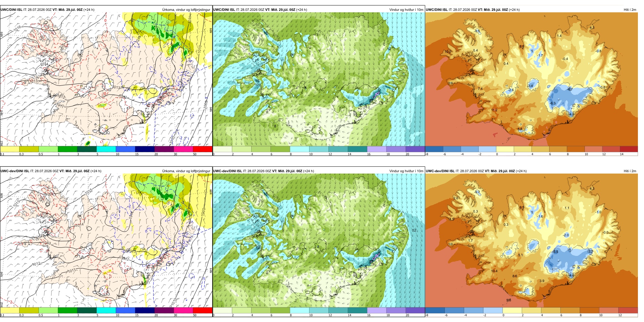This screenshot has width=644, height=322.
Task: Click pale yellow 0.1 swatch in UWC/DINI precipitation legend
Action: 10,149
